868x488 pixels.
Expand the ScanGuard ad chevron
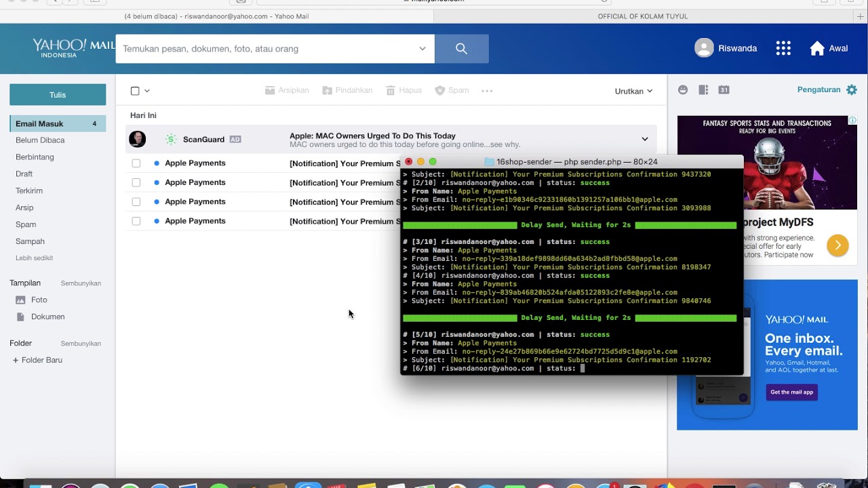coord(645,139)
